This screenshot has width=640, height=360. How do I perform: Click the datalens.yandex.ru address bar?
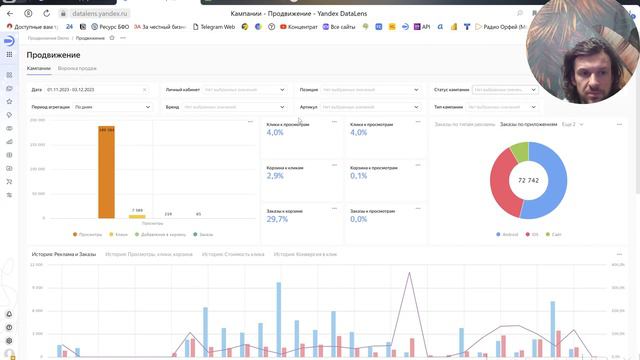point(100,13)
